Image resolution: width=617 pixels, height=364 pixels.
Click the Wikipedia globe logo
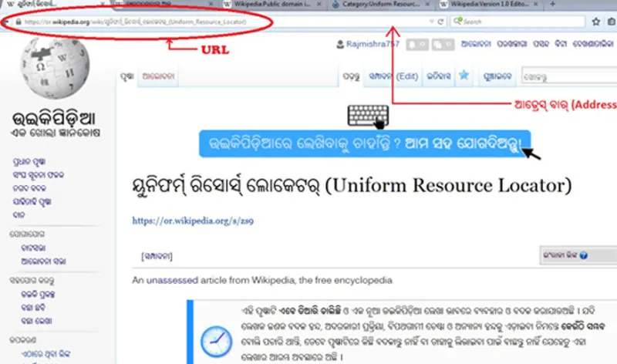(55, 68)
